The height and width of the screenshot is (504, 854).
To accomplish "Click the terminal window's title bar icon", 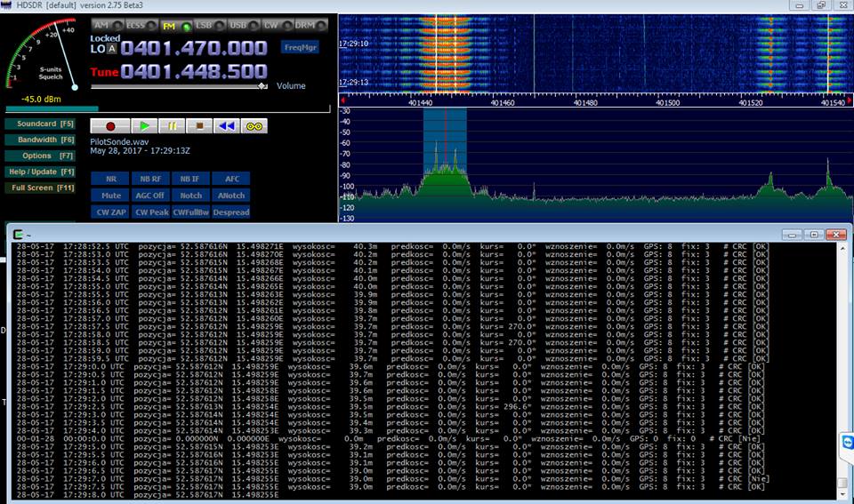I will click(18, 235).
